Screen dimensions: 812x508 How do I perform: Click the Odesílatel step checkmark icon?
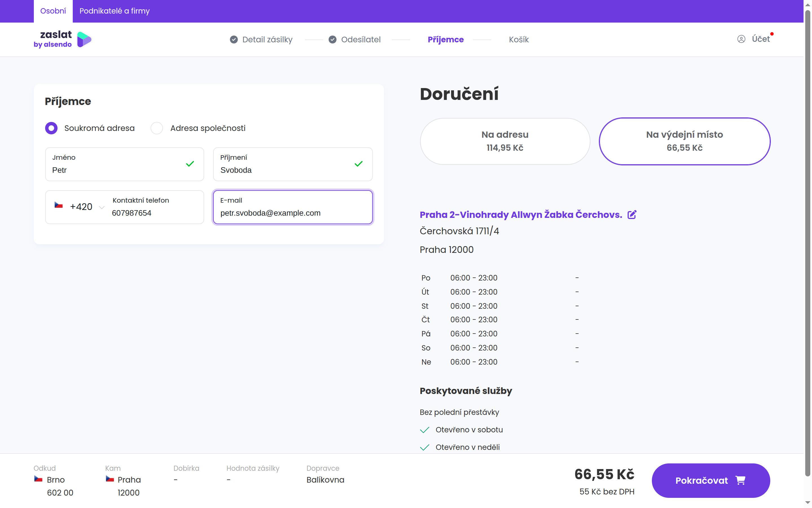coord(332,40)
